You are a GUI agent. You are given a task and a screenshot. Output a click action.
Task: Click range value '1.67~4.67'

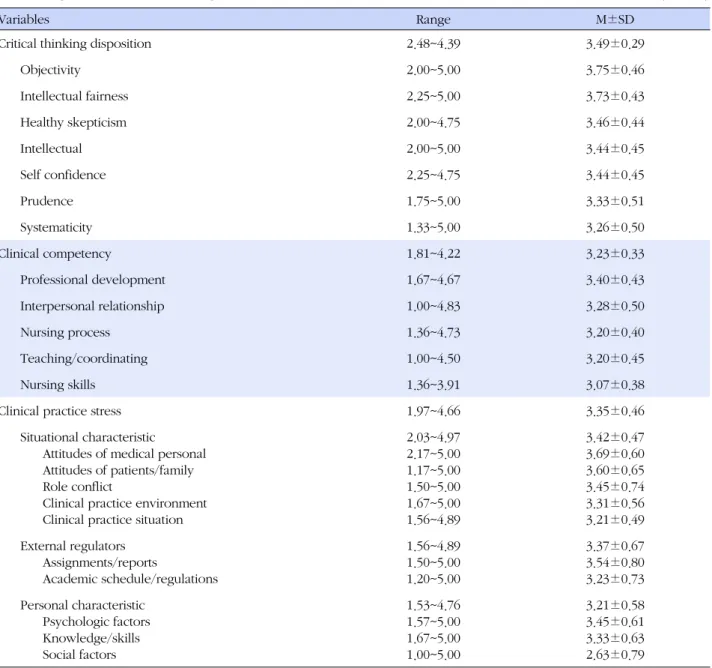(433, 280)
